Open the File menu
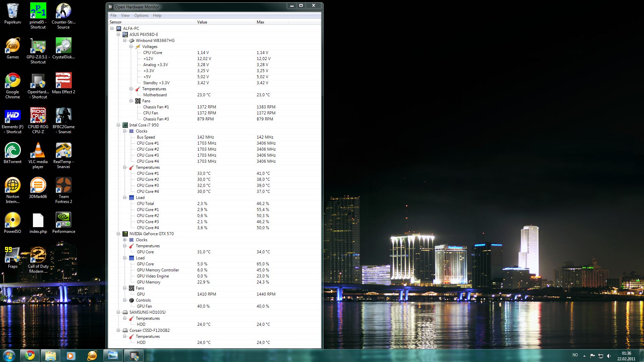This screenshot has width=644, height=362. pyautogui.click(x=113, y=15)
